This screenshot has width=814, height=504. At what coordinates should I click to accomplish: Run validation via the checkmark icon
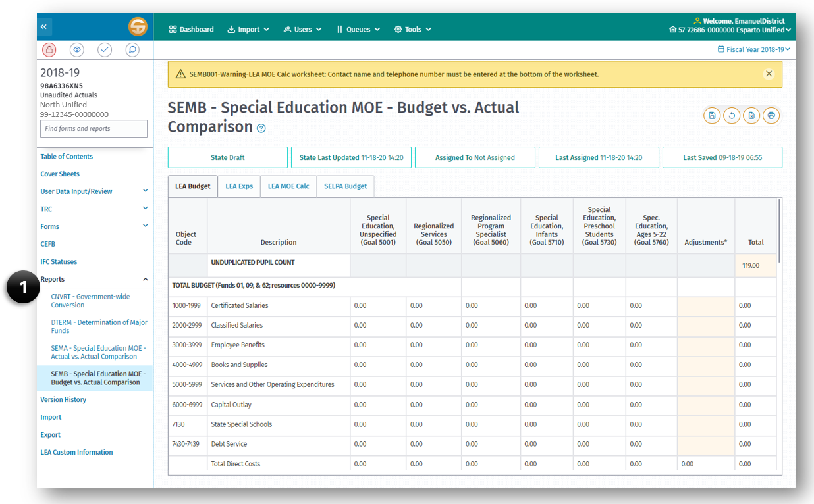click(105, 49)
